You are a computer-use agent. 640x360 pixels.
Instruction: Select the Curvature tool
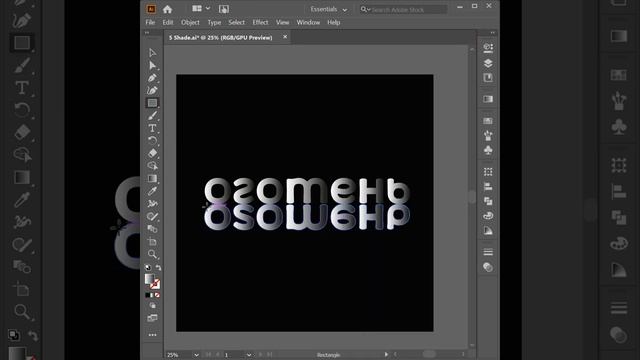tap(152, 90)
